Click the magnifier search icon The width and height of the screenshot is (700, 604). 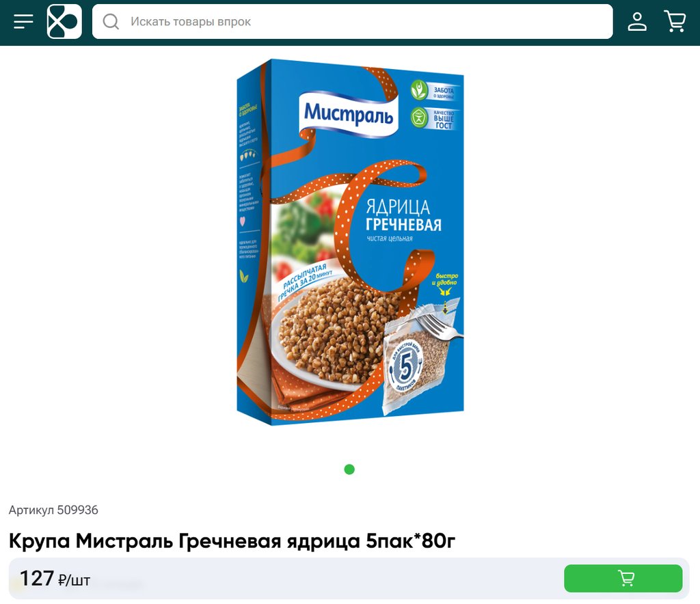click(111, 21)
